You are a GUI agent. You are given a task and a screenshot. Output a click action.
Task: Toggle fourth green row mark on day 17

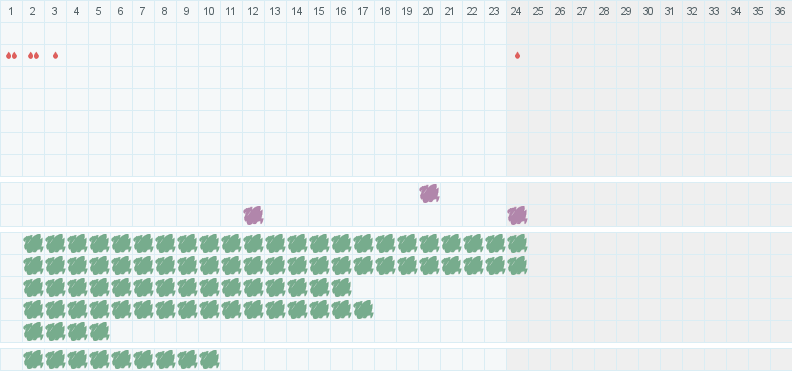click(363, 309)
